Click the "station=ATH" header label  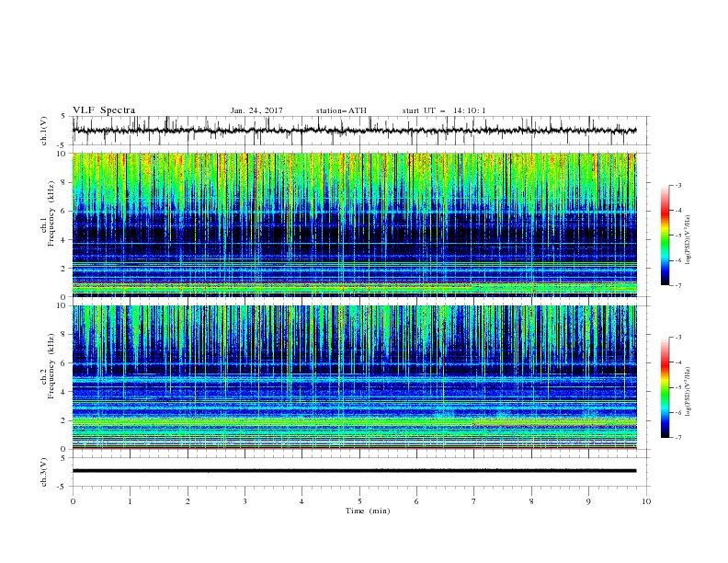pyautogui.click(x=341, y=110)
